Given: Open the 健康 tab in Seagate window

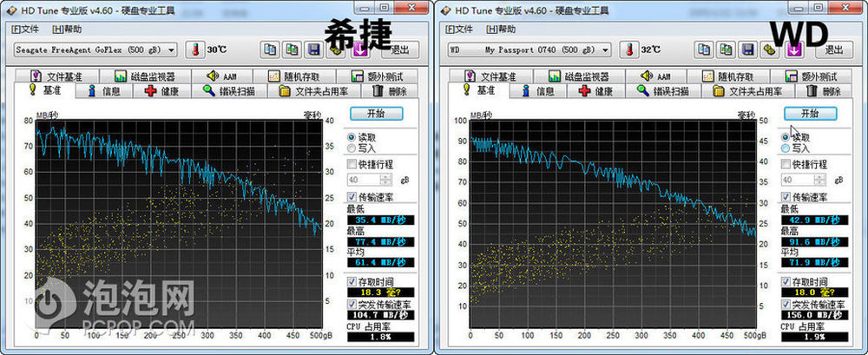Looking at the screenshot, I should 161,91.
